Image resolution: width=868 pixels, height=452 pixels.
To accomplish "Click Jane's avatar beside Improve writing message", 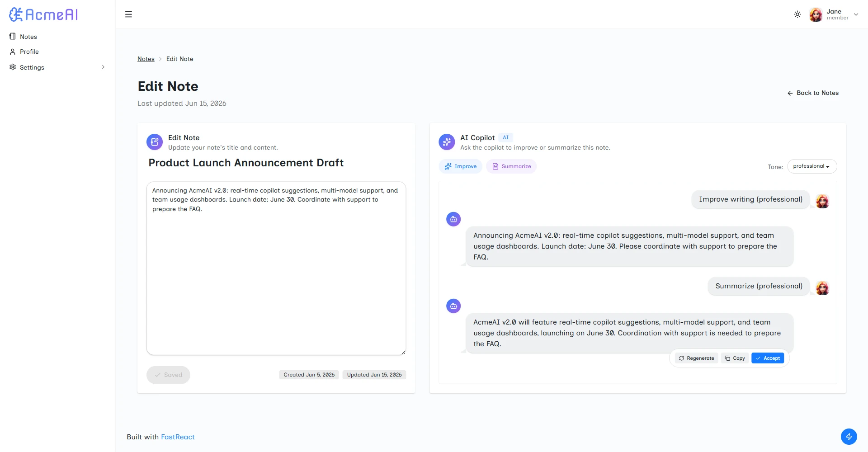I will click(822, 201).
